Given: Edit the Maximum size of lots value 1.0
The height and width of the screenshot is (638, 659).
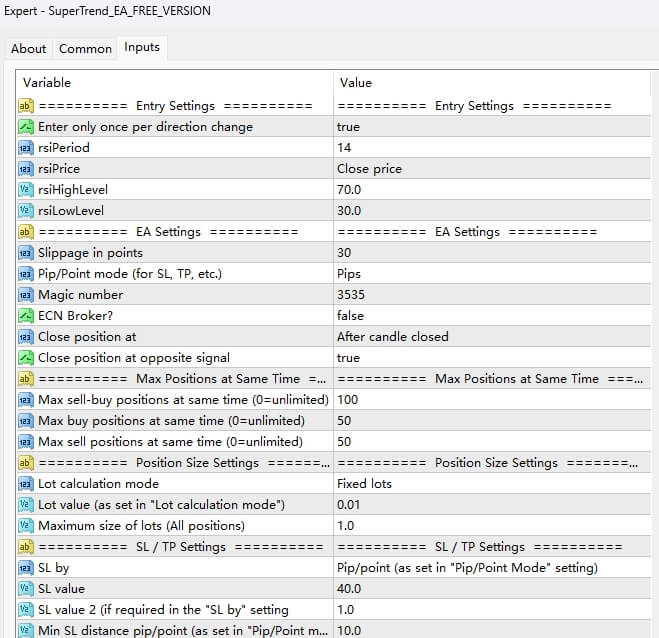Looking at the screenshot, I should pyautogui.click(x=492, y=526).
